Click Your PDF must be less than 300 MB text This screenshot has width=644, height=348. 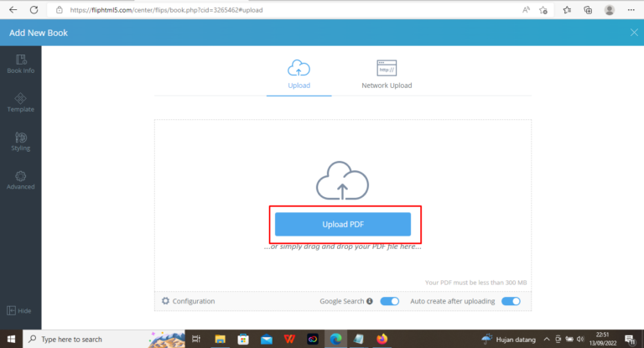(x=475, y=283)
